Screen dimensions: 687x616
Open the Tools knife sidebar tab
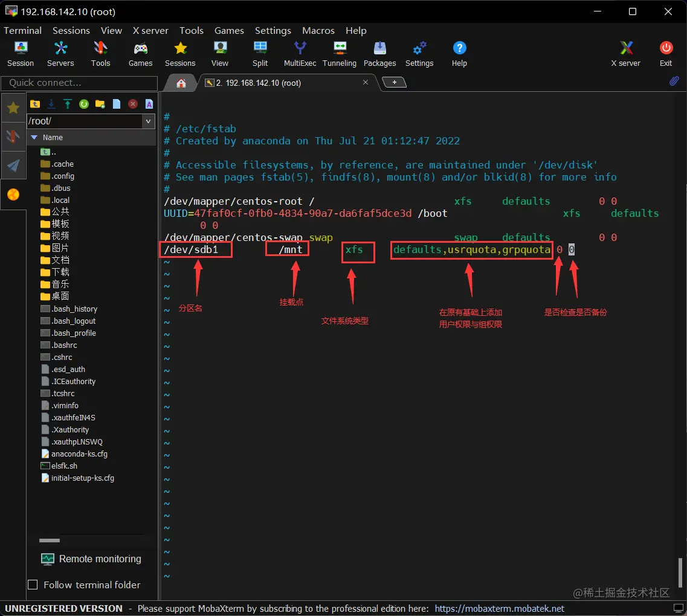coord(13,136)
